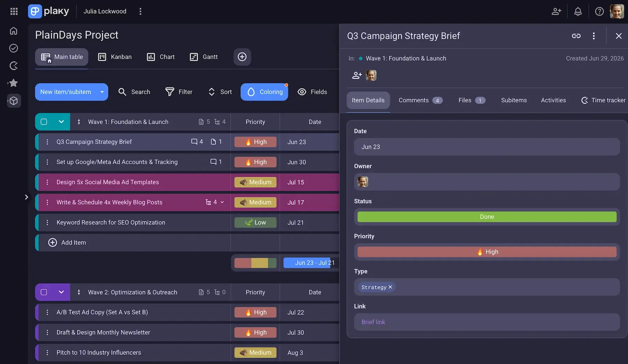Click the Filter button
This screenshot has width=628, height=364.
pyautogui.click(x=179, y=92)
